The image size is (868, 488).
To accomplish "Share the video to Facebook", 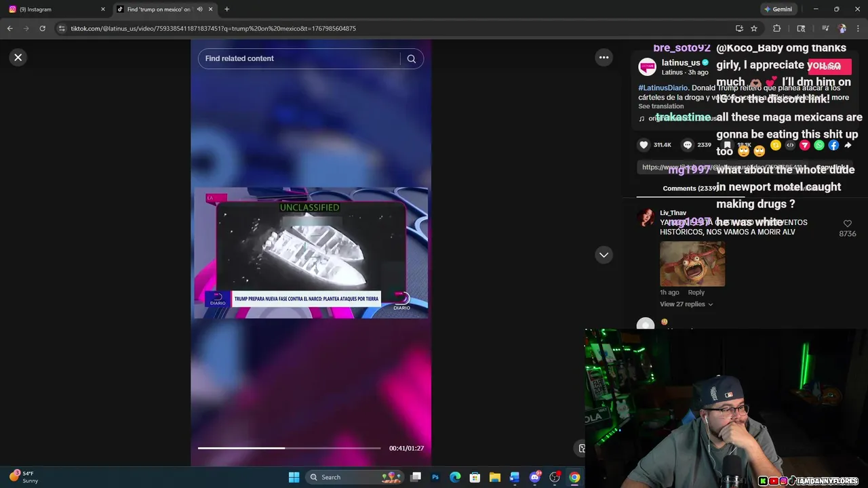I will pyautogui.click(x=833, y=145).
